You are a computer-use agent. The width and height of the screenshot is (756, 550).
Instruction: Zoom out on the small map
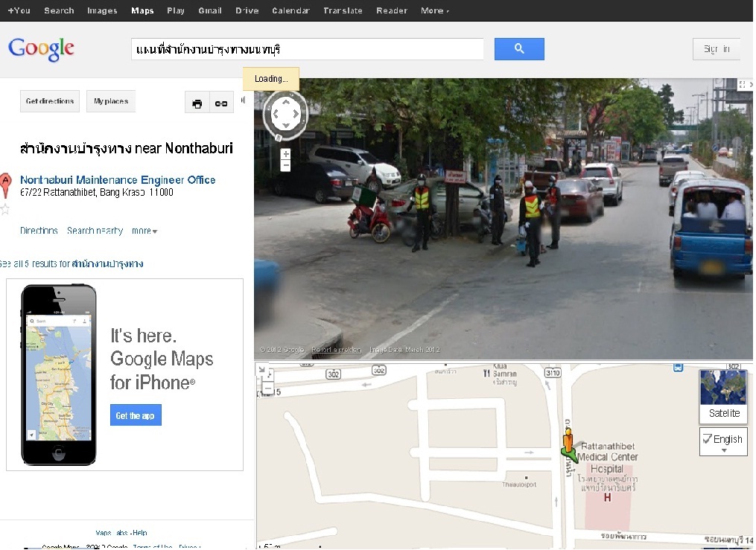pyautogui.click(x=267, y=388)
